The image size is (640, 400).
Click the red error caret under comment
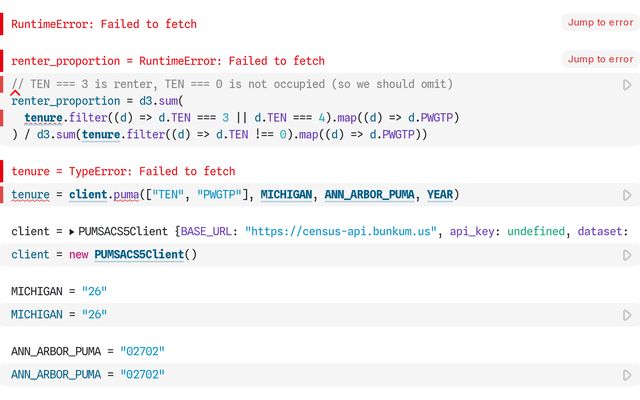pos(15,93)
